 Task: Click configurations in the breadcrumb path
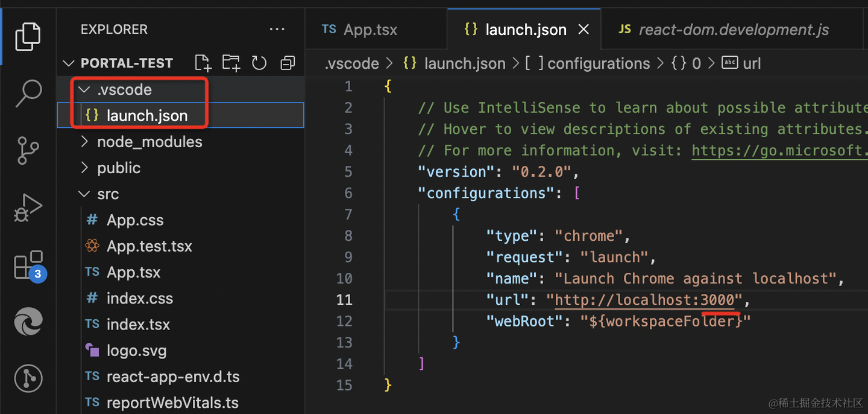(x=598, y=63)
